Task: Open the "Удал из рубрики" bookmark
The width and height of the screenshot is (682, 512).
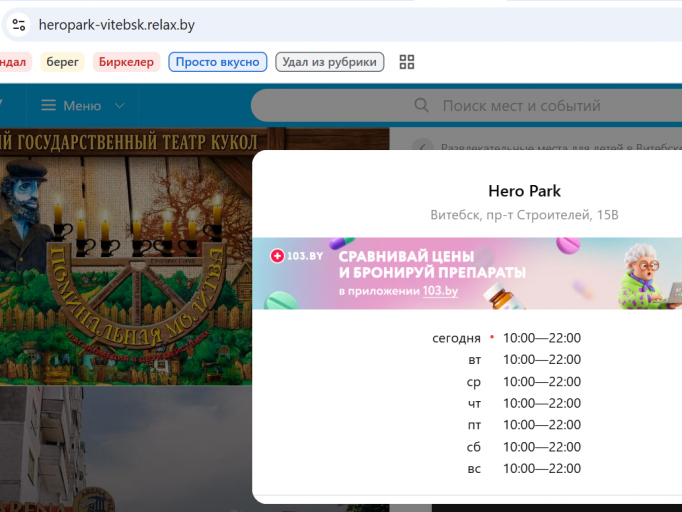Action: pyautogui.click(x=329, y=62)
